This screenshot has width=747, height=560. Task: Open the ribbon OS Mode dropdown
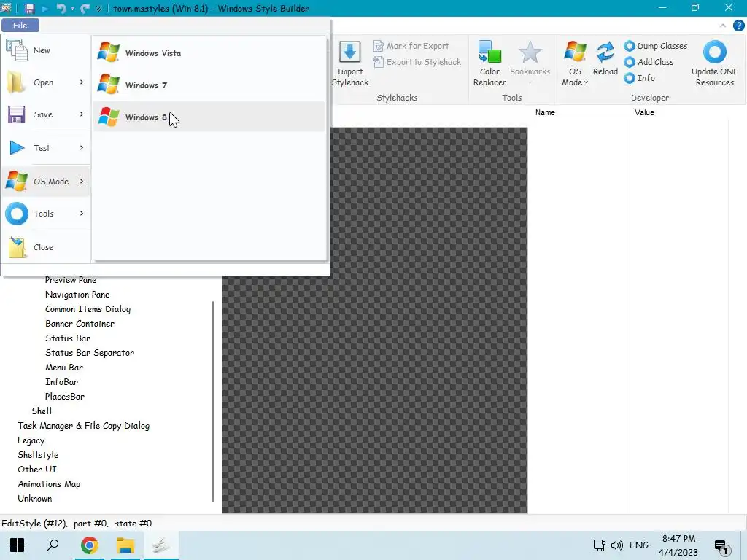pyautogui.click(x=575, y=64)
